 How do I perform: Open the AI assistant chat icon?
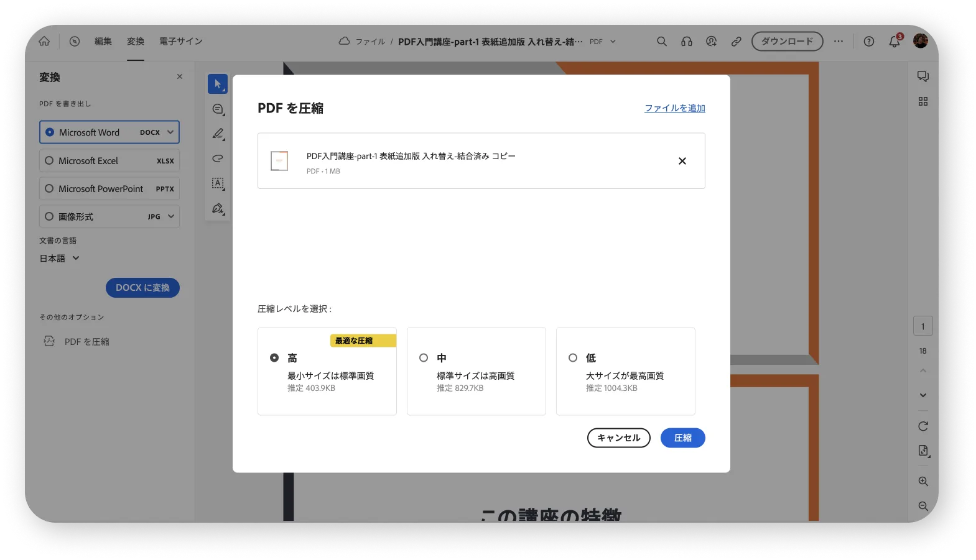click(712, 41)
